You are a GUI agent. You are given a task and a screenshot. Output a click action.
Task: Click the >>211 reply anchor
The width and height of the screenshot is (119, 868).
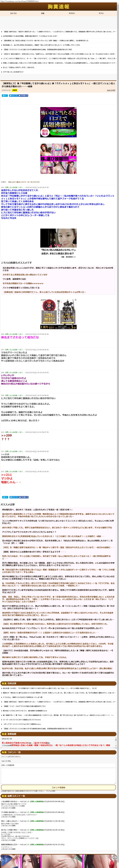tap(6, 475)
